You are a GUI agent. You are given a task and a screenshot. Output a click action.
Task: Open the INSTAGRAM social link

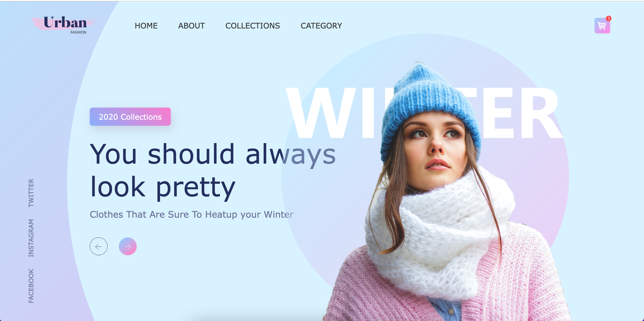tap(31, 238)
